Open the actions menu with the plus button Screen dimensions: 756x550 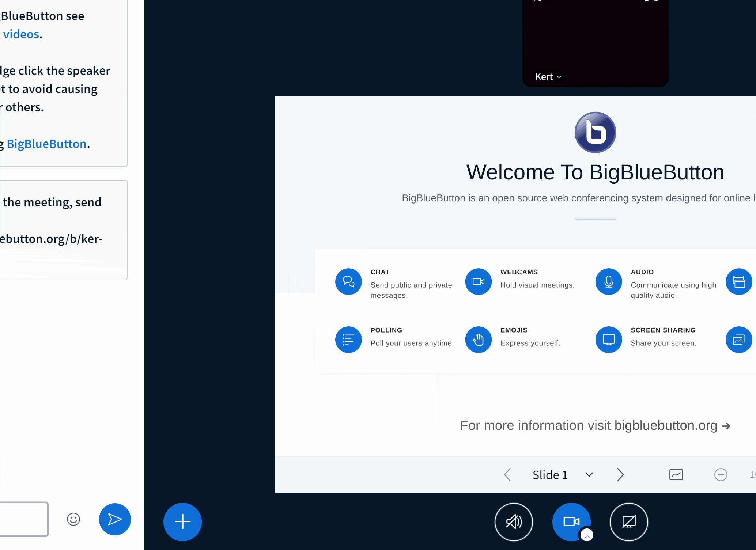[182, 522]
